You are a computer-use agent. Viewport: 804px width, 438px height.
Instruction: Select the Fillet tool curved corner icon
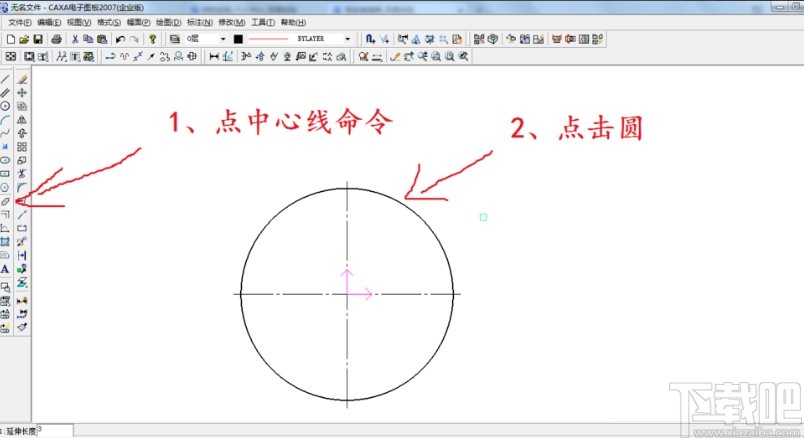click(22, 188)
